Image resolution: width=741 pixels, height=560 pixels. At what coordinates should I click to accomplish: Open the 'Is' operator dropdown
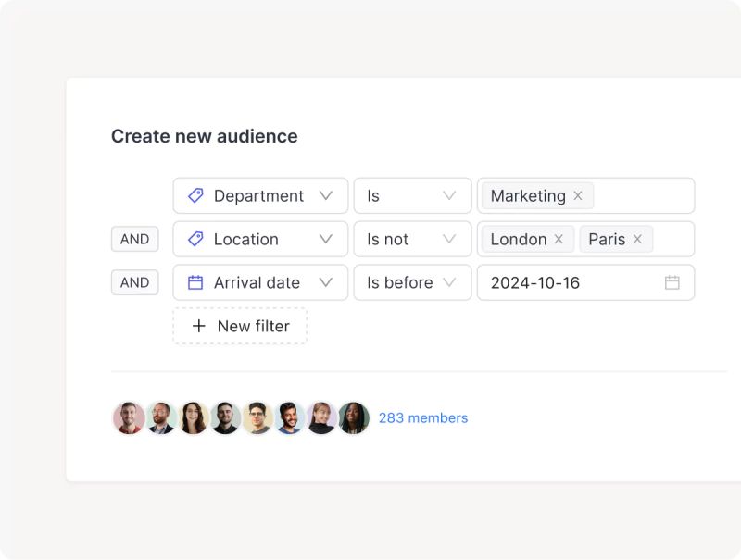[x=412, y=195]
